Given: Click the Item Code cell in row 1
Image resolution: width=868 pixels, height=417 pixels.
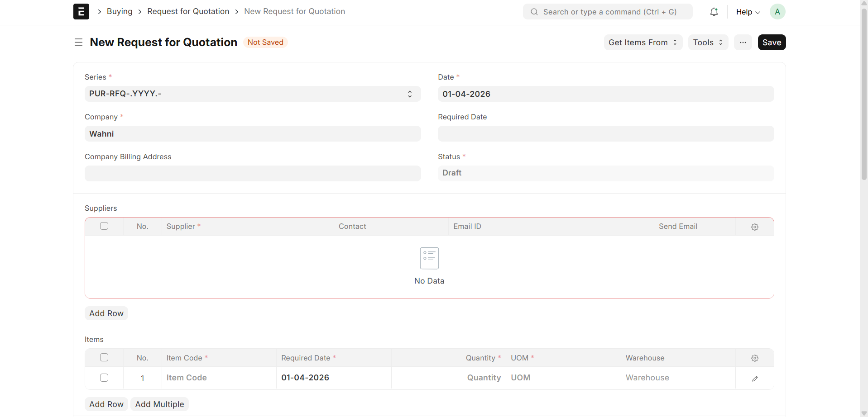Looking at the screenshot, I should coord(219,378).
